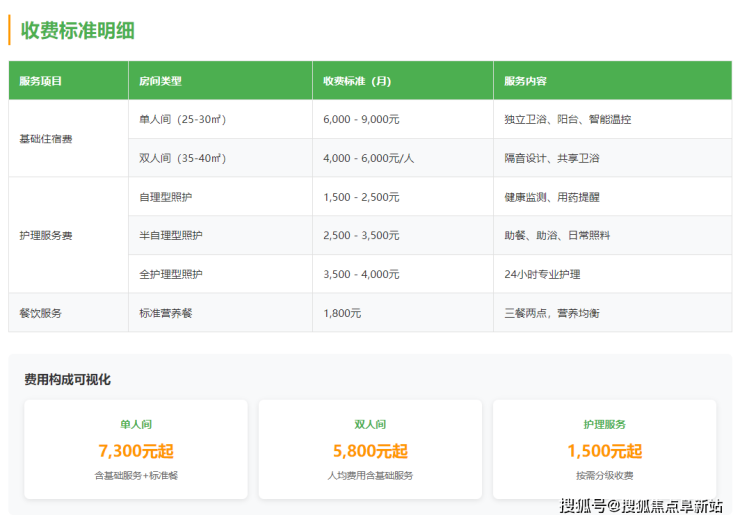The height and width of the screenshot is (522, 740).
Task: Click the 房间类型 column header
Action: point(160,81)
